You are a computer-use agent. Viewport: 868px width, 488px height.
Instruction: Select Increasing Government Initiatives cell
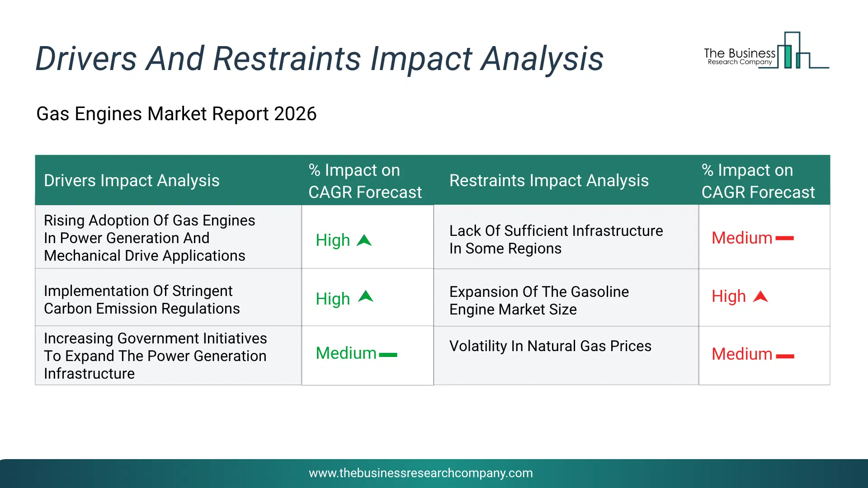click(x=168, y=356)
